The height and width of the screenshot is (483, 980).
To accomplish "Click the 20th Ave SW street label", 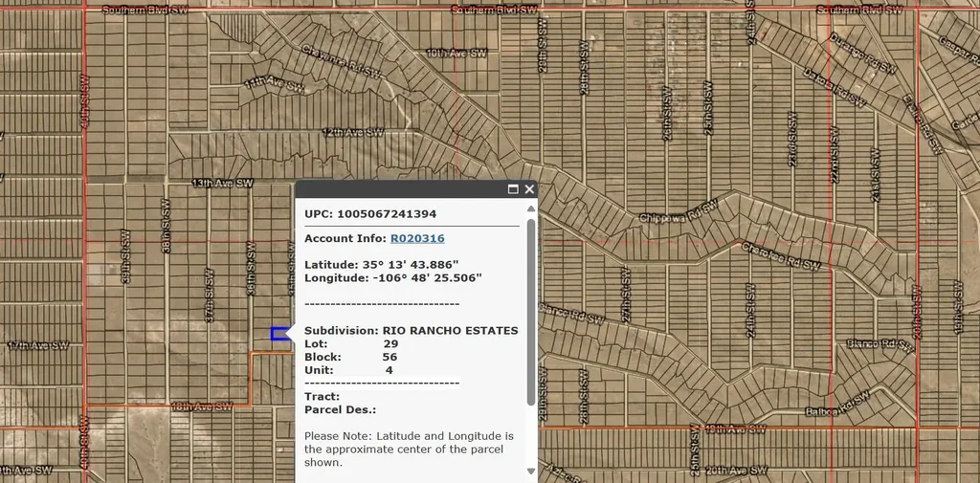I will (737, 471).
